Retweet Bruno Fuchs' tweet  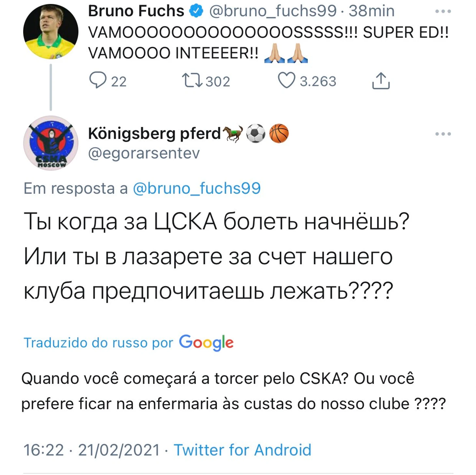(192, 80)
